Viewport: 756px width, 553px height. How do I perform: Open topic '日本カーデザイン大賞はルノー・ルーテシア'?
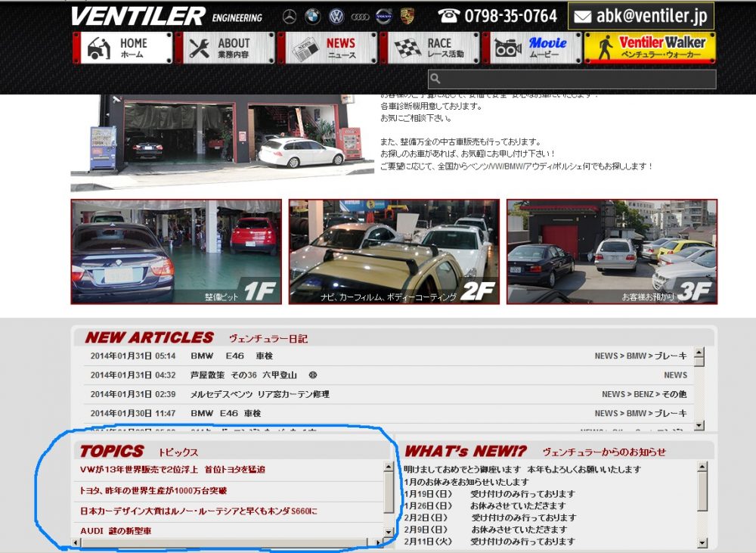(x=199, y=511)
